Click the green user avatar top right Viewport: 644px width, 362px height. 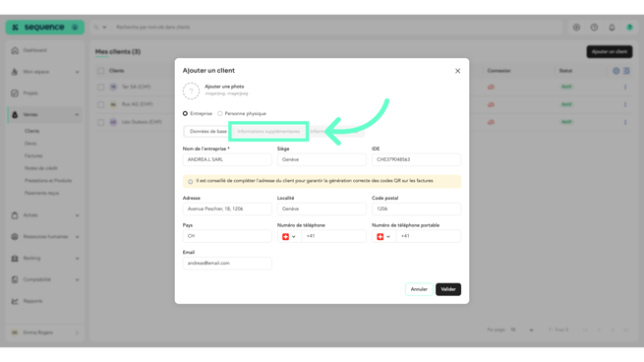click(x=629, y=28)
